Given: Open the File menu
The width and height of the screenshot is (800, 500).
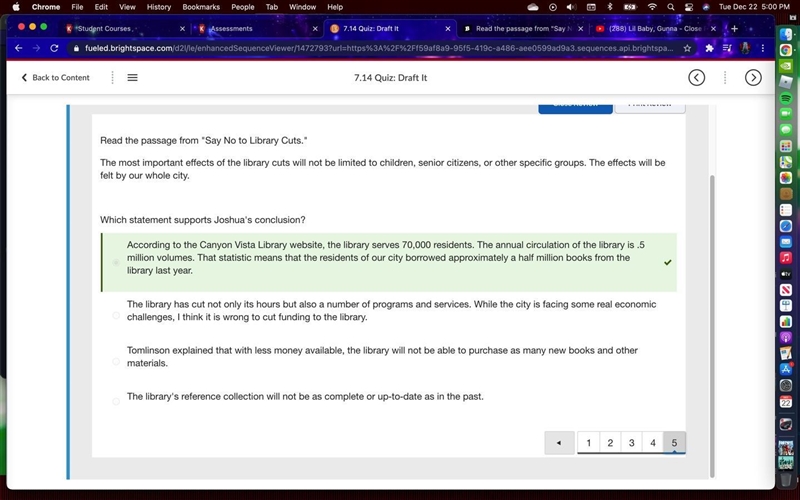Looking at the screenshot, I should coord(77,7).
